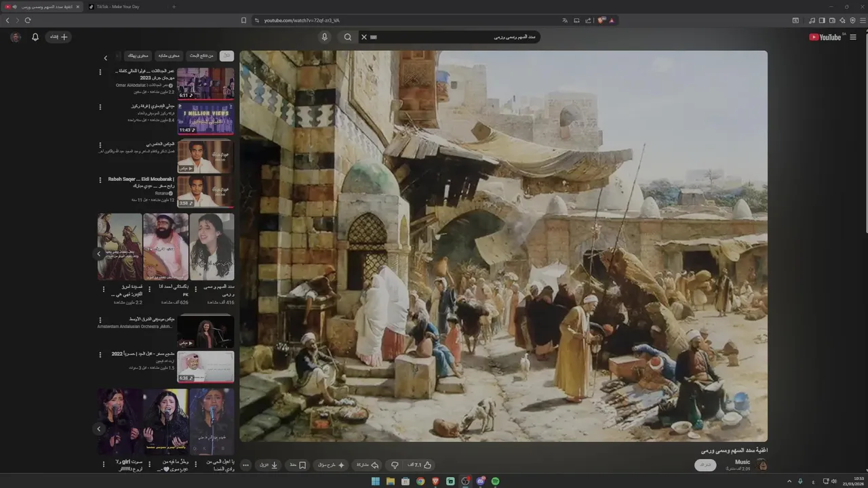The width and height of the screenshot is (868, 488).
Task: Save the video with the bookmark button
Action: click(298, 465)
